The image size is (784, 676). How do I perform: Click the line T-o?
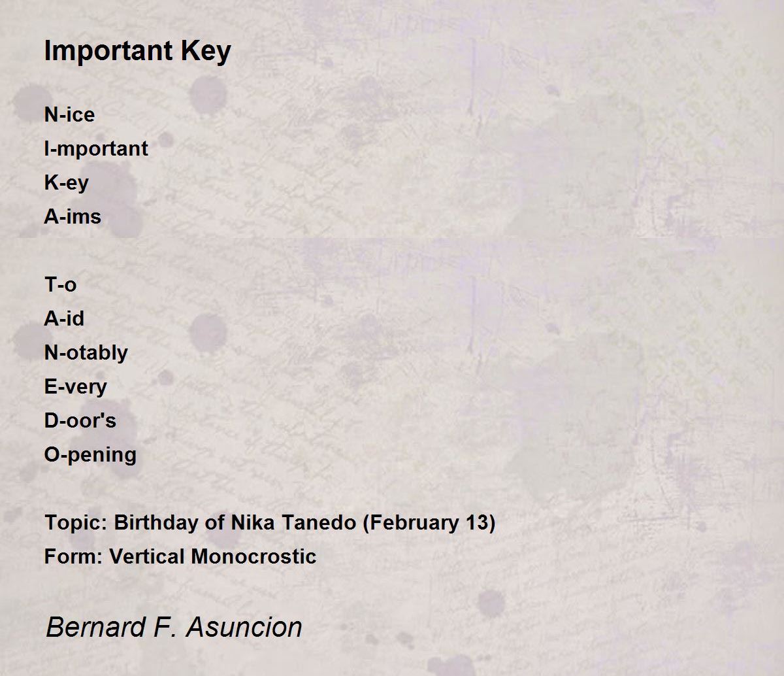60,284
